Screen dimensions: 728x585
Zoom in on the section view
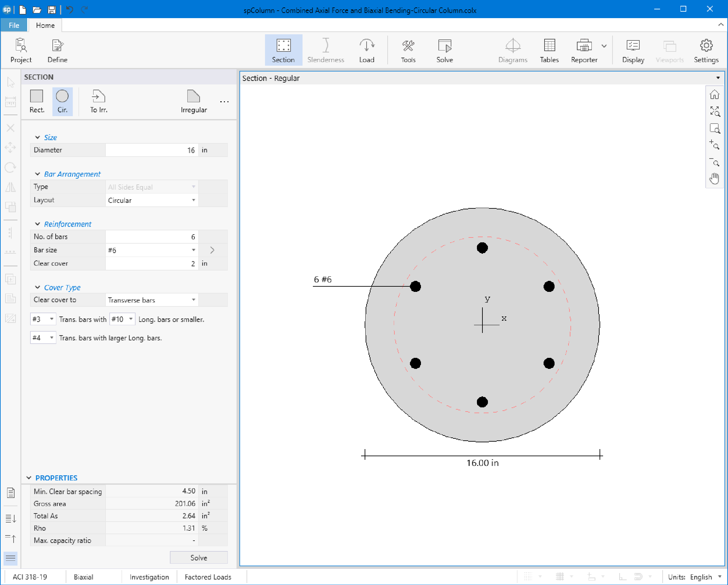click(714, 145)
